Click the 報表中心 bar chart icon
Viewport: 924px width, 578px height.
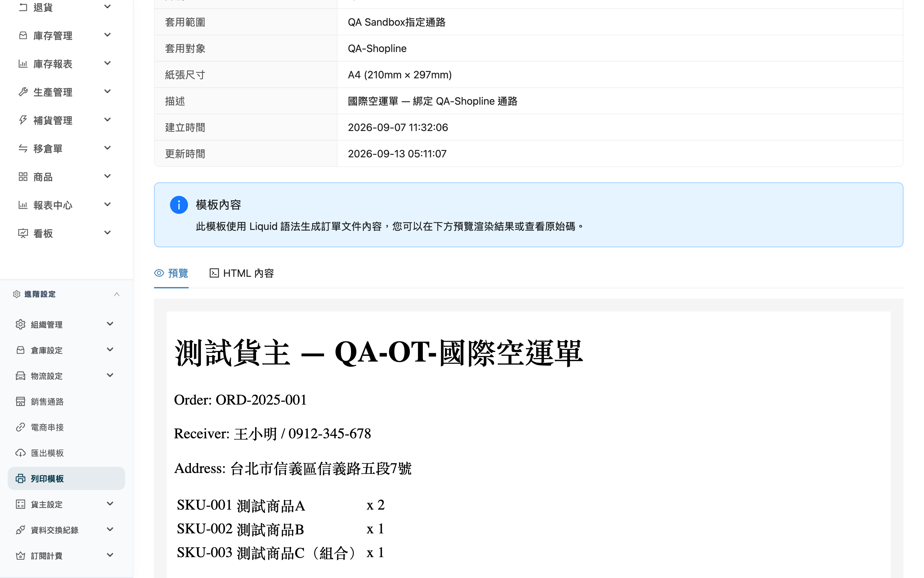(x=23, y=205)
